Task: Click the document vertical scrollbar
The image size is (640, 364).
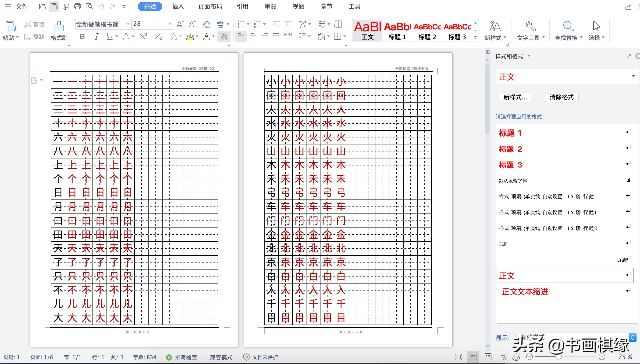Action: 487,99
